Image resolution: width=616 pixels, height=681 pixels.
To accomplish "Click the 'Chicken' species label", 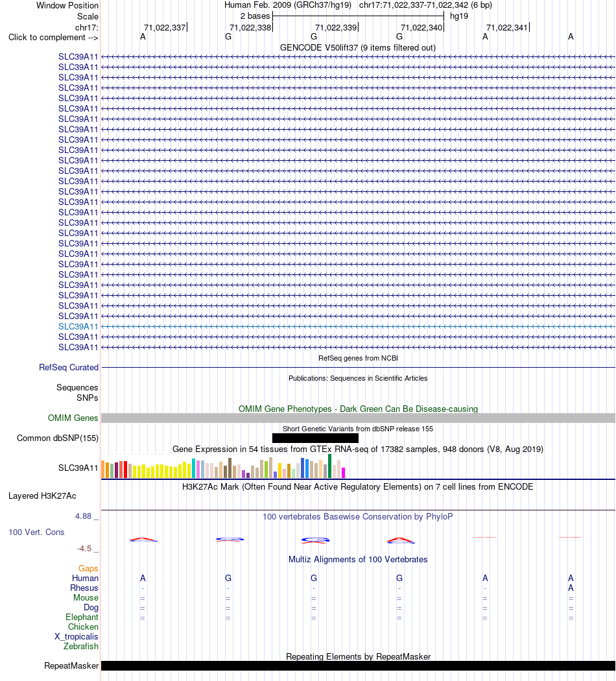I will point(84,627).
